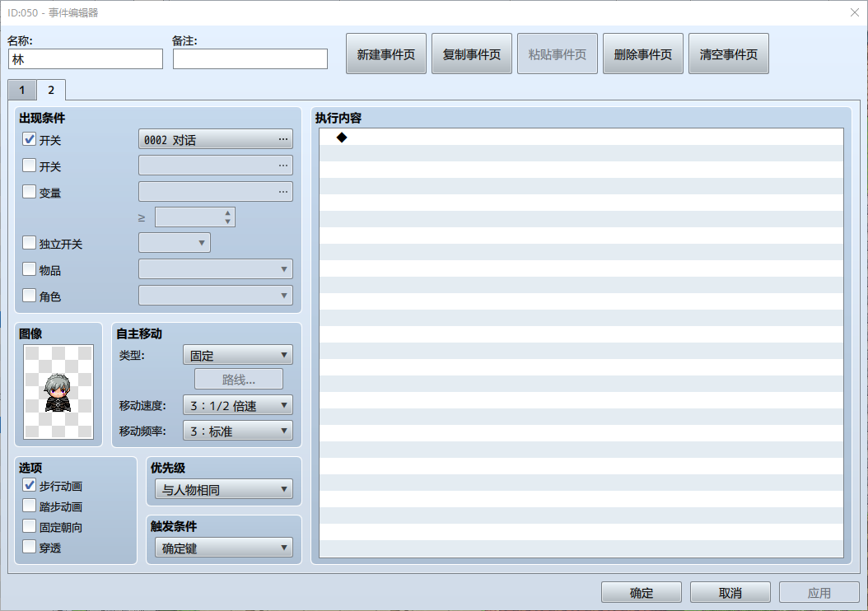Open the 类型 dropdown showing 固定

(237, 355)
